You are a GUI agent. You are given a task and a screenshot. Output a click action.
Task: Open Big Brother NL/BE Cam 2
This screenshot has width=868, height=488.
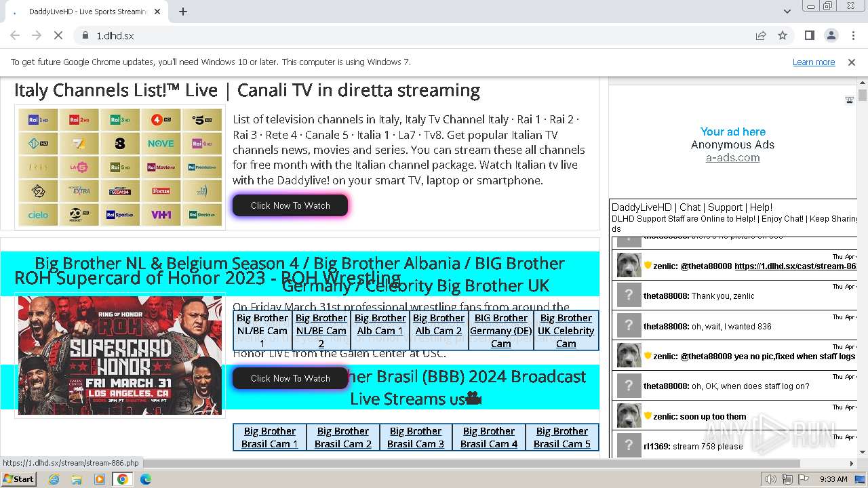[x=321, y=330]
